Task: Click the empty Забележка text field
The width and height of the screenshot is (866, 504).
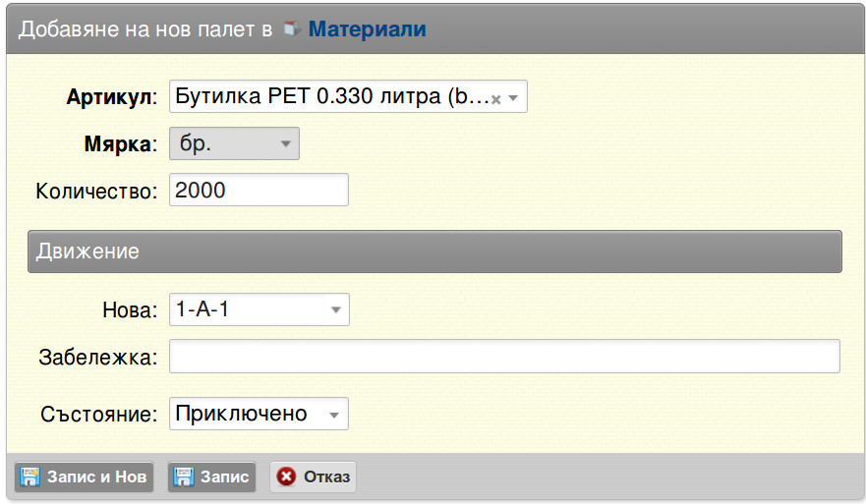Action: coord(504,356)
